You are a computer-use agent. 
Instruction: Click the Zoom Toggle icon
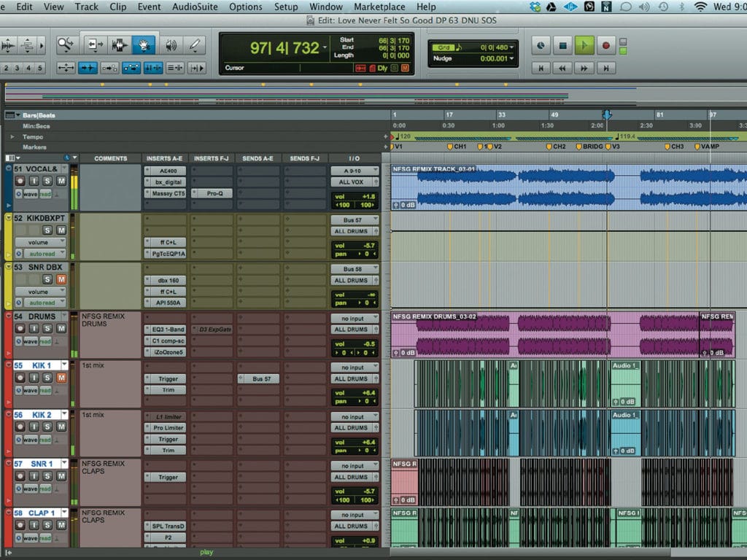pos(66,68)
